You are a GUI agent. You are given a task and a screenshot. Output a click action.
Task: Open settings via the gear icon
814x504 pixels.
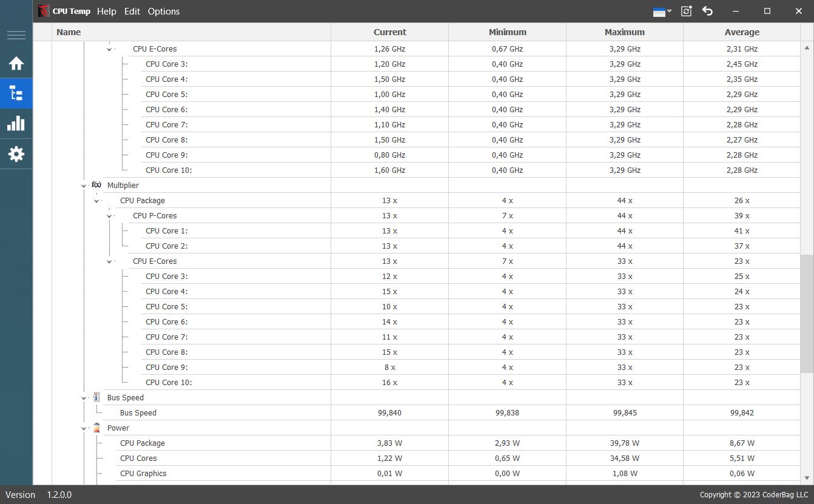[16, 154]
